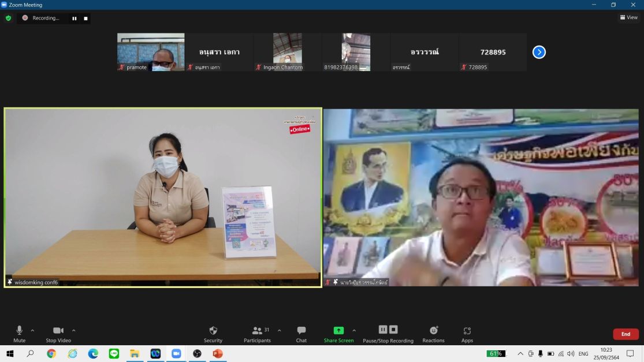
Task: Open the Apps panel
Action: [x=467, y=334]
